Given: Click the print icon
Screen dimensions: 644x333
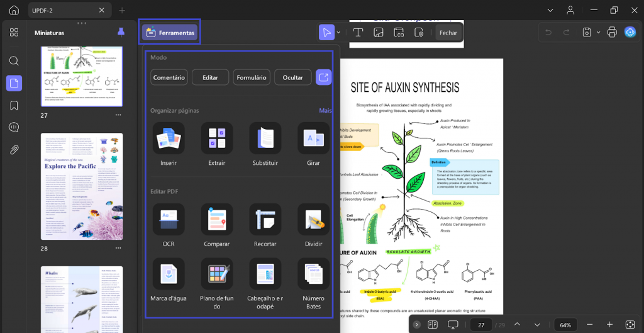Looking at the screenshot, I should click(x=612, y=33).
